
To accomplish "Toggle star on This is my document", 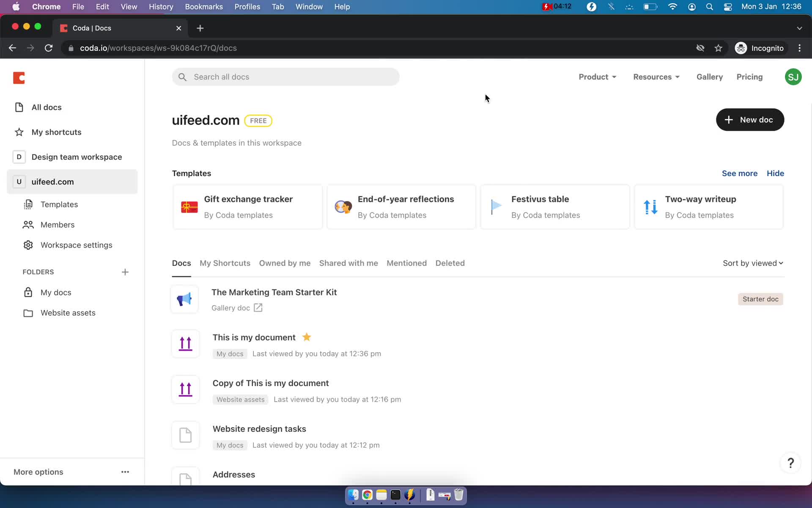I will click(x=307, y=337).
